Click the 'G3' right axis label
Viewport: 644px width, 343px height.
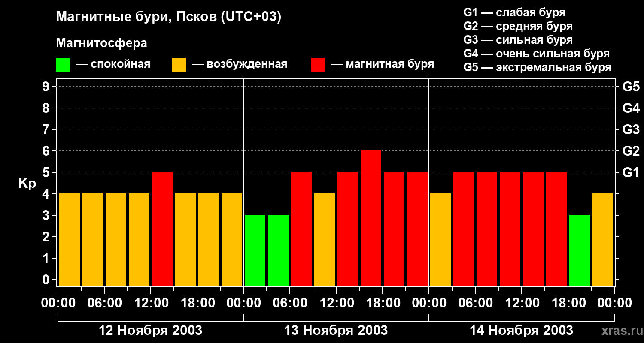pyautogui.click(x=631, y=129)
